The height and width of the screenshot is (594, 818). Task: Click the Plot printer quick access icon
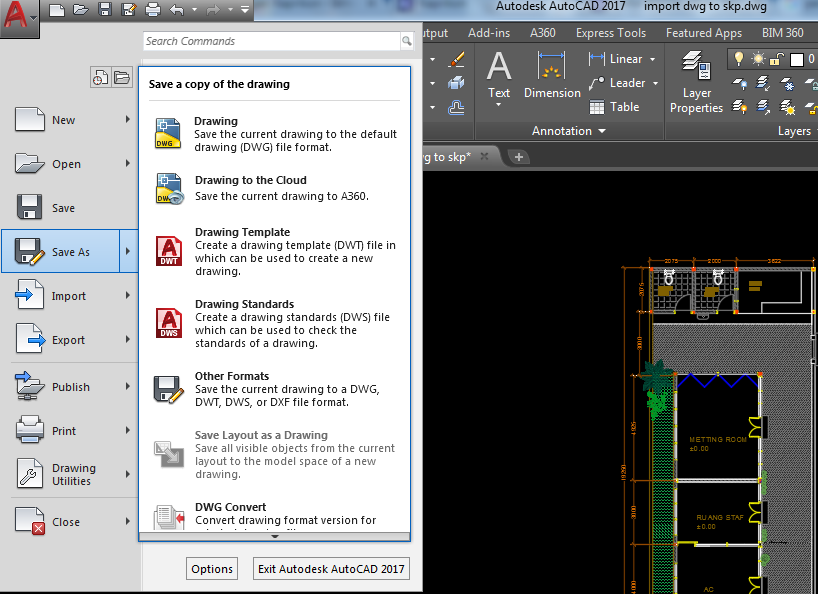click(152, 9)
